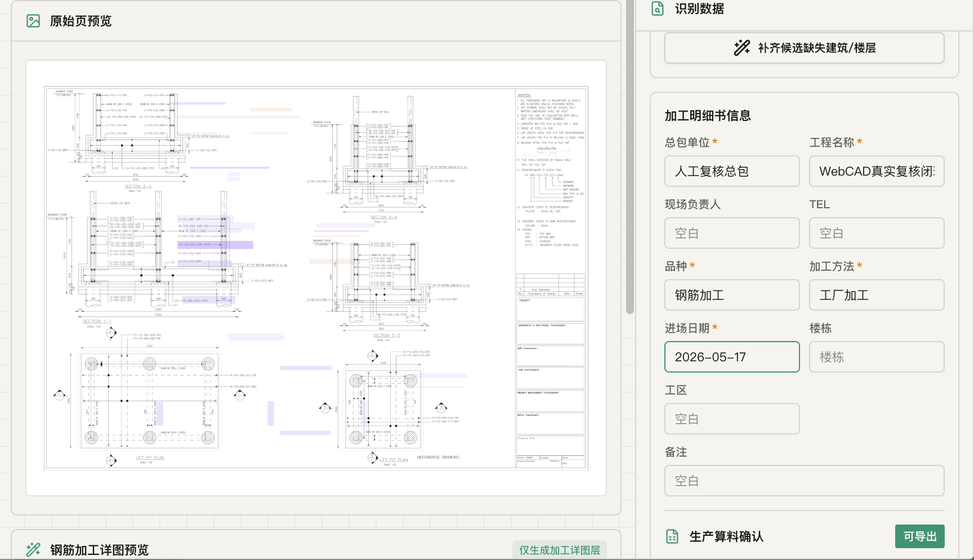Click the 品种 field showing 钢筋加工

pyautogui.click(x=732, y=295)
